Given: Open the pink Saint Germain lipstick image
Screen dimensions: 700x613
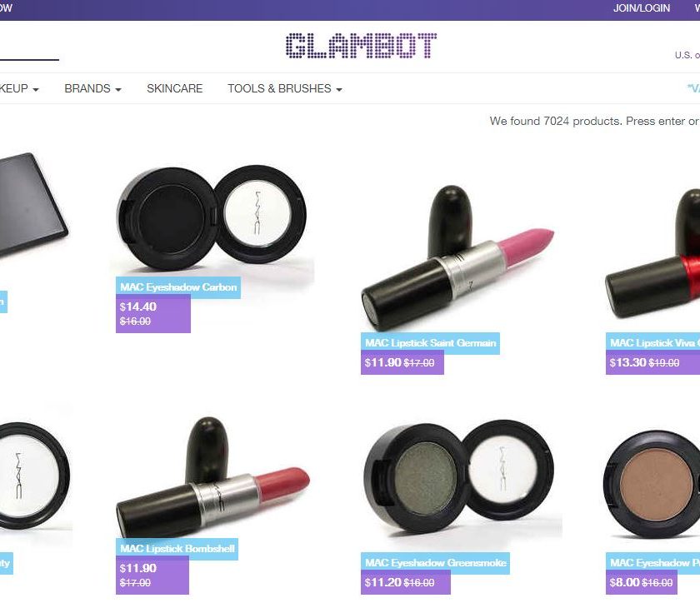Looking at the screenshot, I should (457, 257).
